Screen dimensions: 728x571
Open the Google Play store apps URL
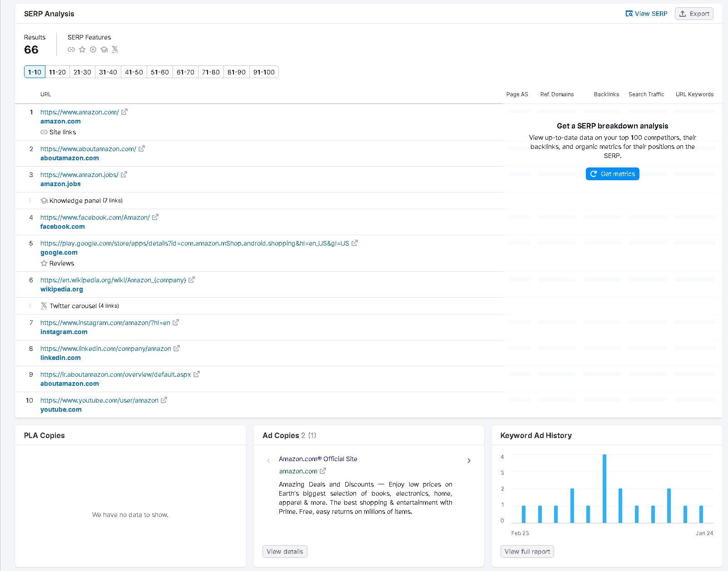click(x=195, y=243)
